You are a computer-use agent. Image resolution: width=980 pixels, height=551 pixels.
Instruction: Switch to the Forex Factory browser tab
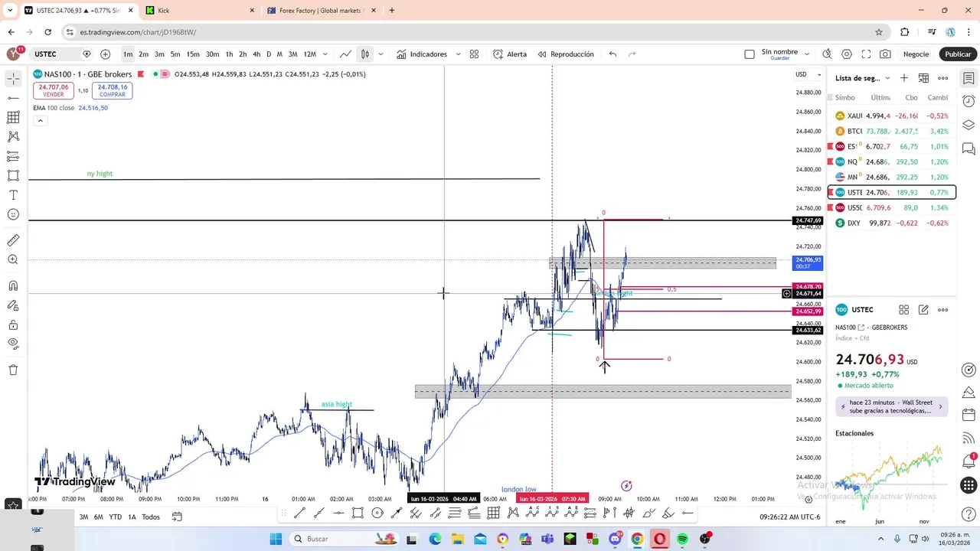[320, 11]
